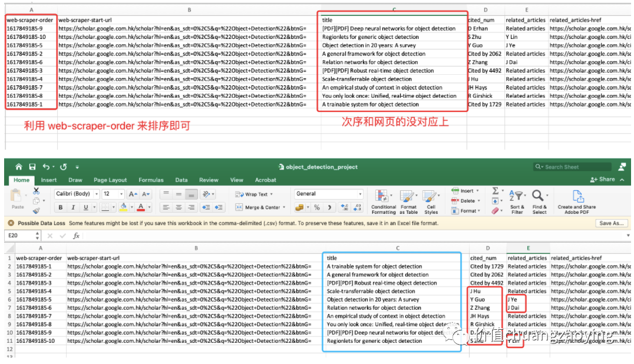Switch to the Data tab
This screenshot has width=634, height=364.
pos(181,180)
